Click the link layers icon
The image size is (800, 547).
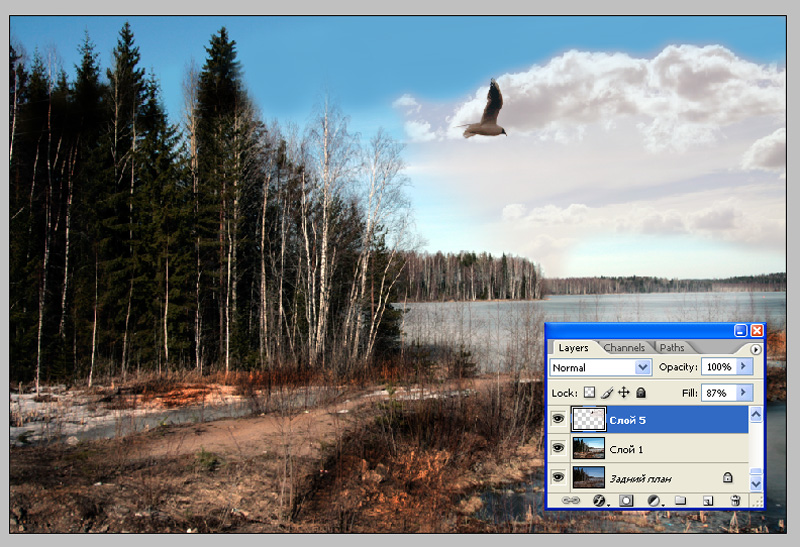click(570, 501)
